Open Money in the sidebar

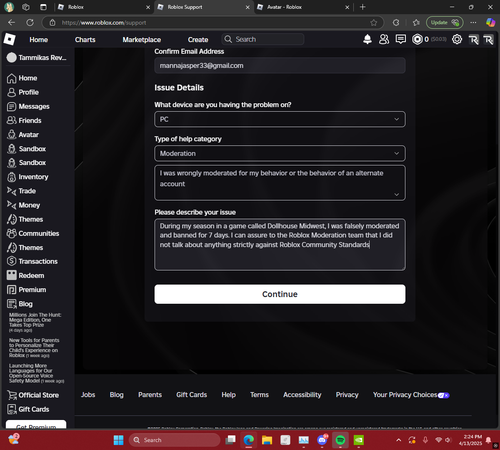[23, 205]
